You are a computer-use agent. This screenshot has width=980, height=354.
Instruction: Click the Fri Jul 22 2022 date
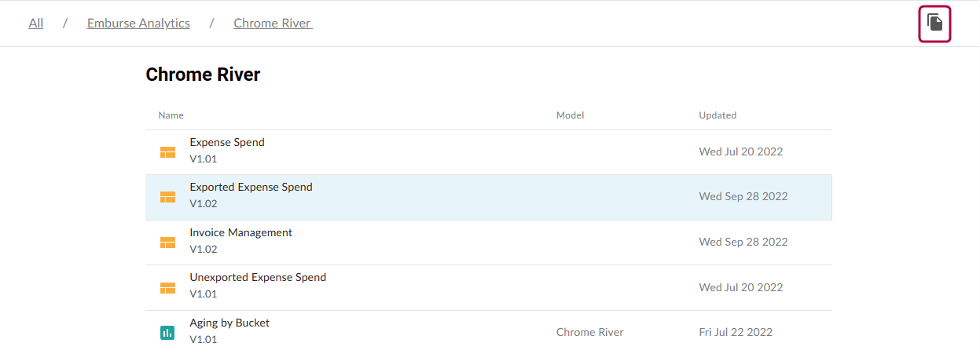click(736, 332)
